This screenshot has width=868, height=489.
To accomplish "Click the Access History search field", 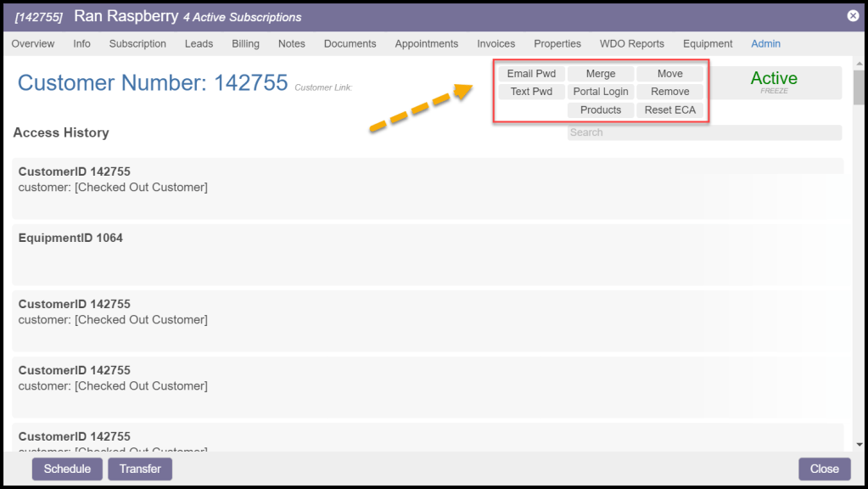I will pos(704,132).
